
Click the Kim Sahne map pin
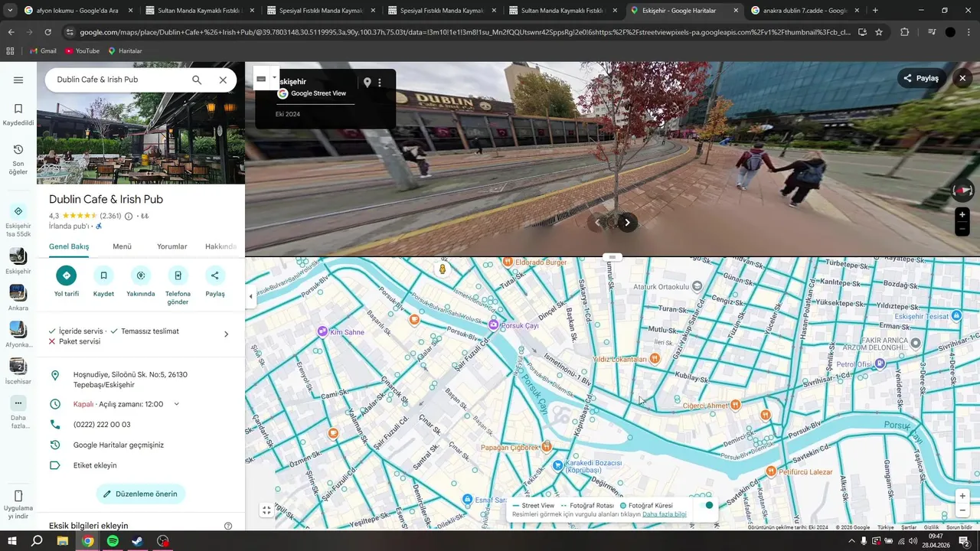point(322,331)
